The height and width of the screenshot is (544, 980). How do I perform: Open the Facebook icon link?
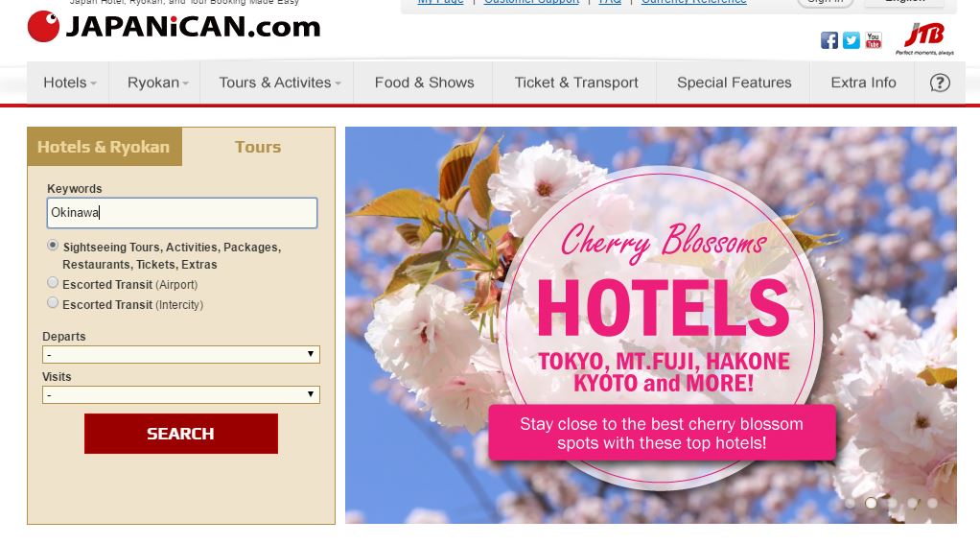point(828,40)
